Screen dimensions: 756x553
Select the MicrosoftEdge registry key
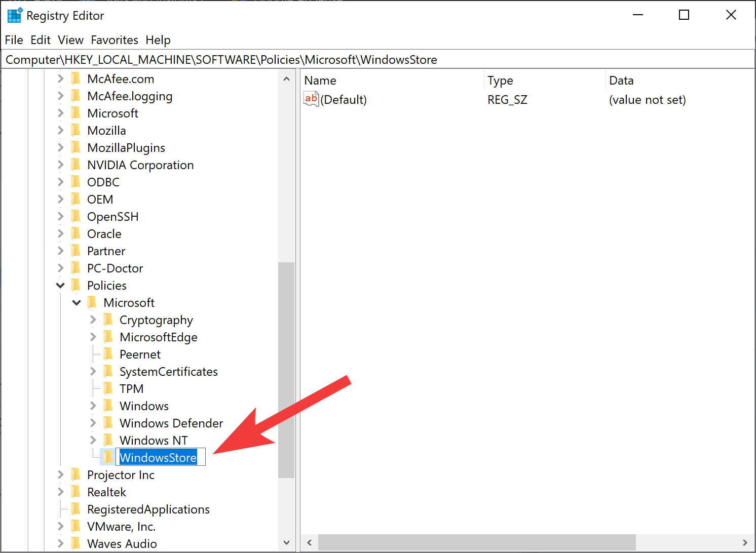point(158,337)
